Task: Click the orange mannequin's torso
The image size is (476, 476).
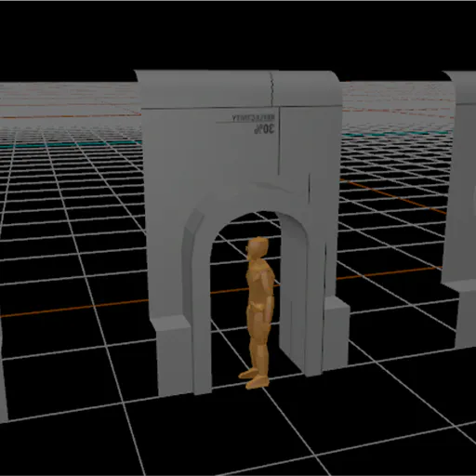Action: pos(259,279)
